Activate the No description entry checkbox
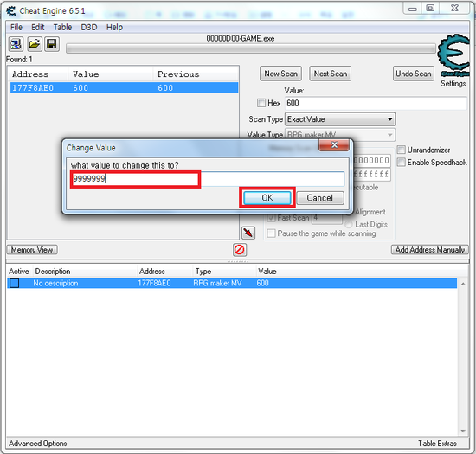The image size is (476, 454). click(14, 284)
